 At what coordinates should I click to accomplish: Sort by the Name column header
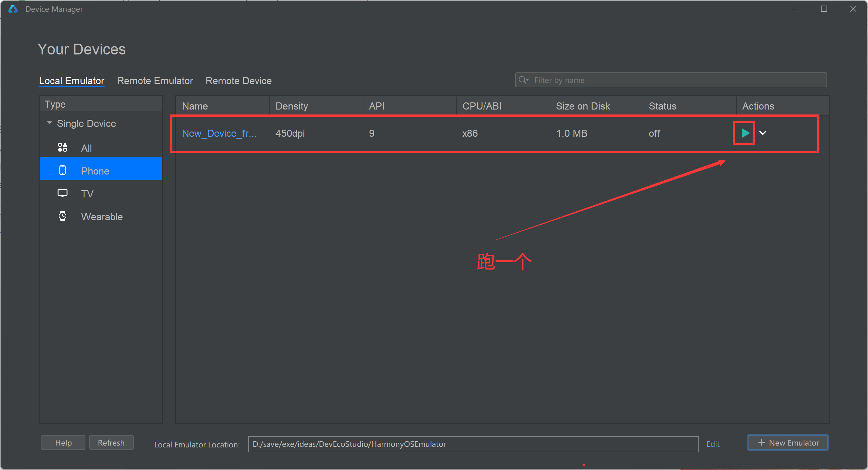pyautogui.click(x=195, y=106)
